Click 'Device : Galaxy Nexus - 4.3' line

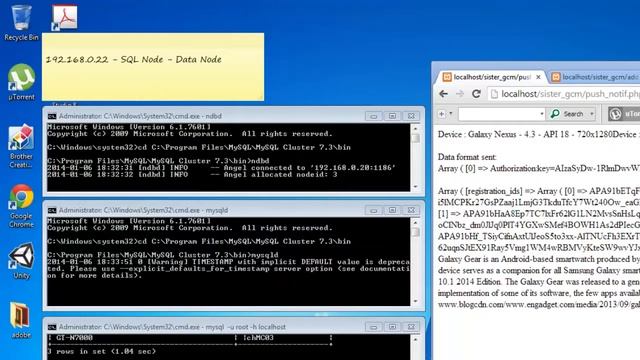tap(539, 134)
